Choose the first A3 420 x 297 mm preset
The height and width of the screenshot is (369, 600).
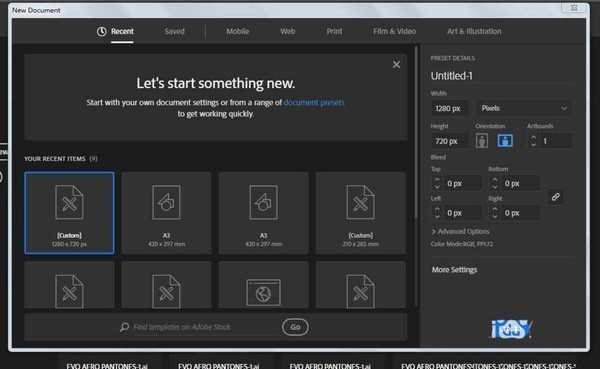click(166, 213)
